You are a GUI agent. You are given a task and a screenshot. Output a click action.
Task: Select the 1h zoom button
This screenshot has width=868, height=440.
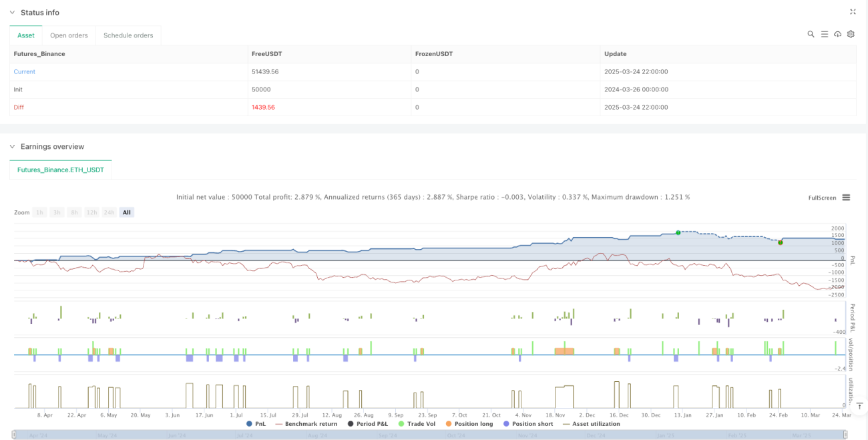pyautogui.click(x=40, y=212)
